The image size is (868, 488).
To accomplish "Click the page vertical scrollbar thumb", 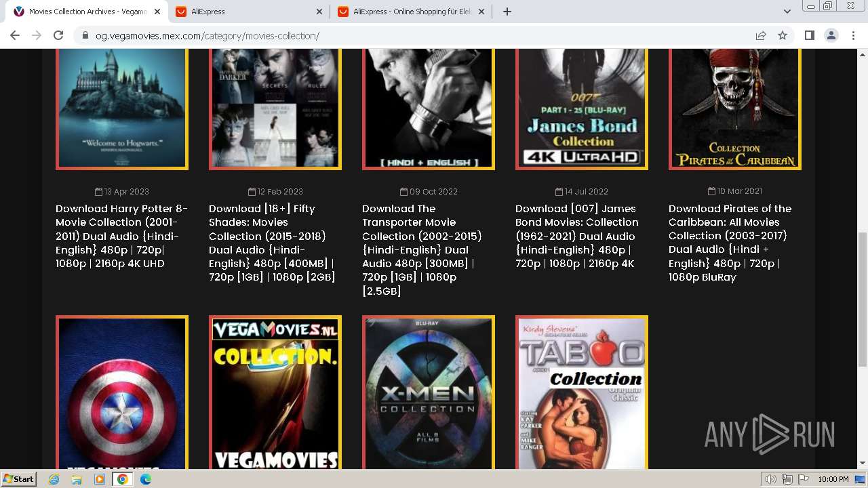I will 862,299.
